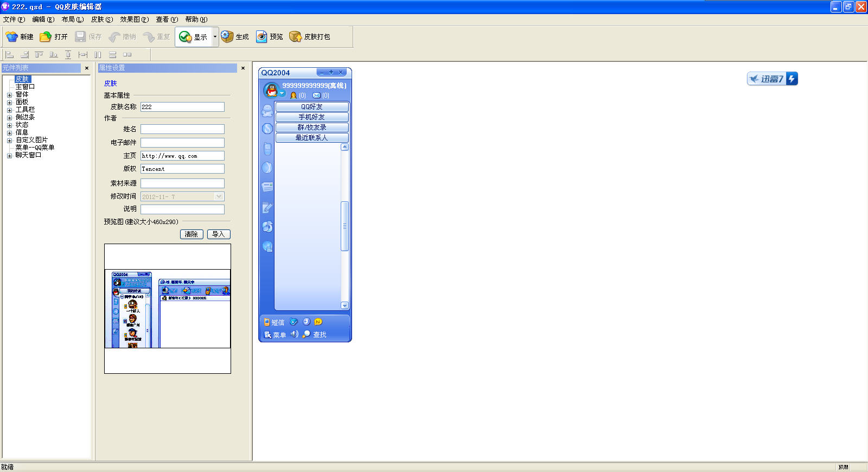The image size is (868, 472).
Task: Click the 迅雷7 floating widget
Action: coord(773,79)
